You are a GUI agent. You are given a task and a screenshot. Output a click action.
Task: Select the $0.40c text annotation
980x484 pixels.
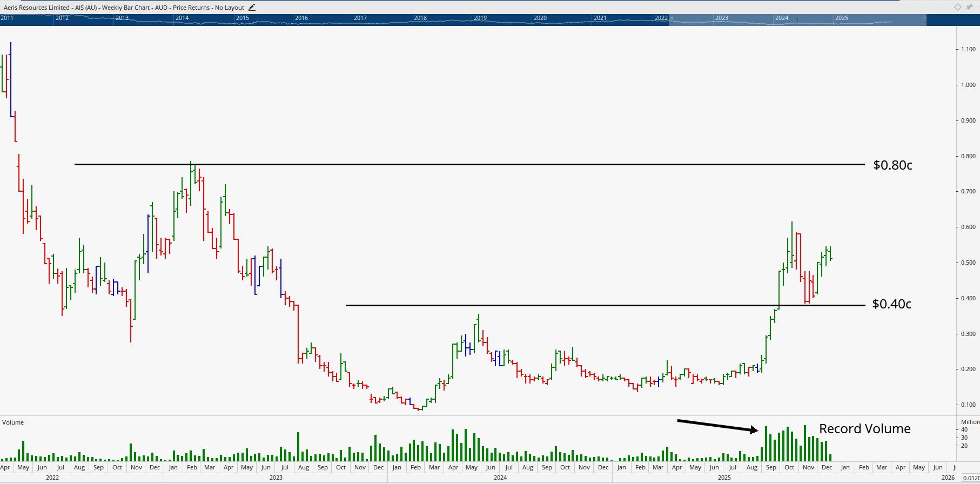(x=892, y=304)
